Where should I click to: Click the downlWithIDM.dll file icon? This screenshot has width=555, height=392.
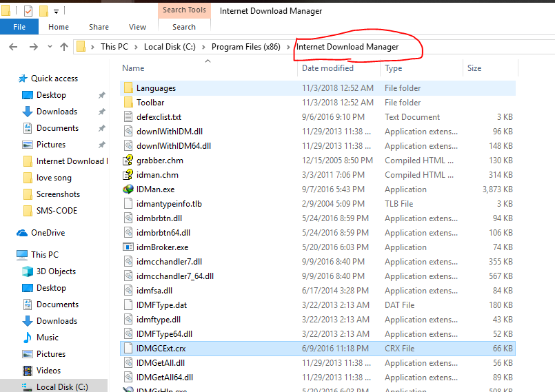pyautogui.click(x=128, y=132)
